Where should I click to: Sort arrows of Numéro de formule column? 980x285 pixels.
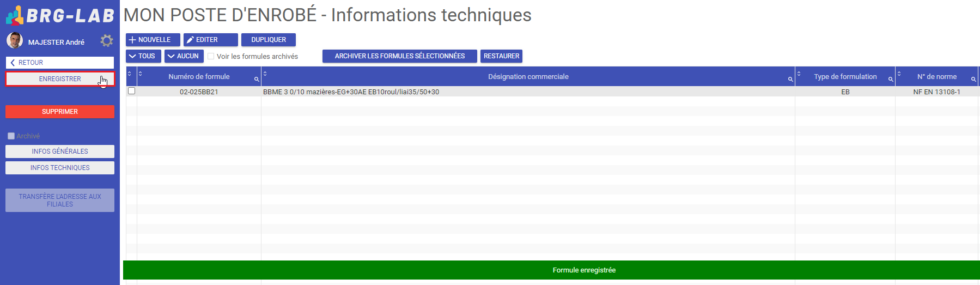(x=140, y=73)
